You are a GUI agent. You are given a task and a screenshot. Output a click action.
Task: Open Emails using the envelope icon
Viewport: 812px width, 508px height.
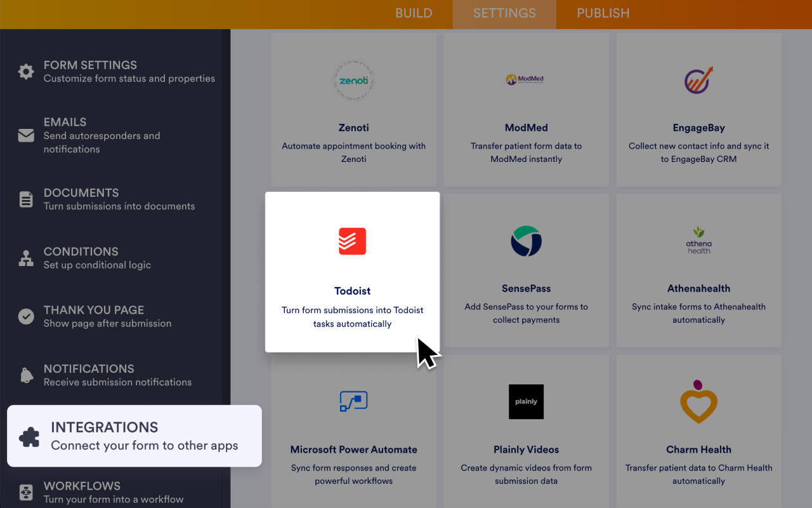tap(25, 135)
